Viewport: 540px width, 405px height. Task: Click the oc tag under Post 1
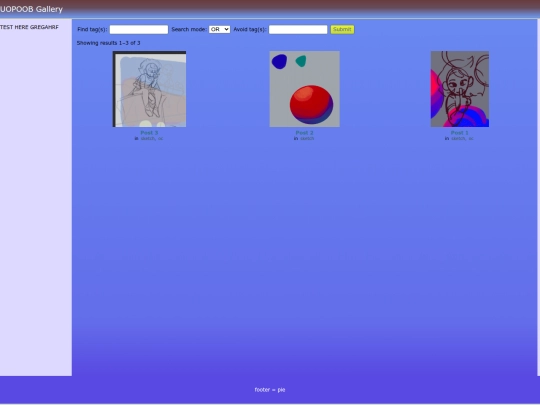click(471, 138)
